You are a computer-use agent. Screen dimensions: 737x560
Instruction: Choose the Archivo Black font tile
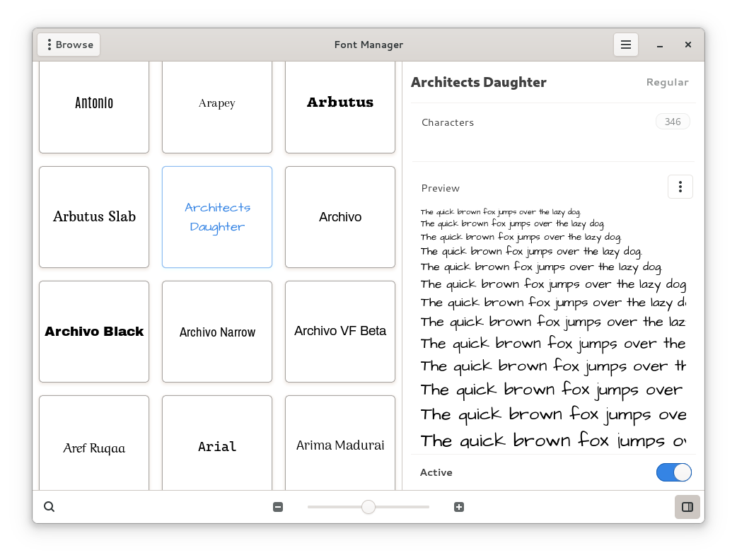94,332
